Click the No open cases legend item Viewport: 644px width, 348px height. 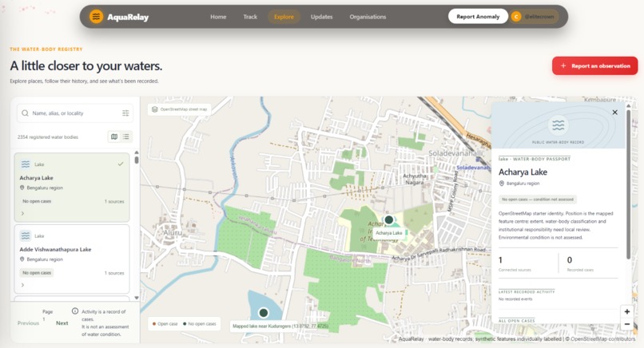(x=200, y=324)
